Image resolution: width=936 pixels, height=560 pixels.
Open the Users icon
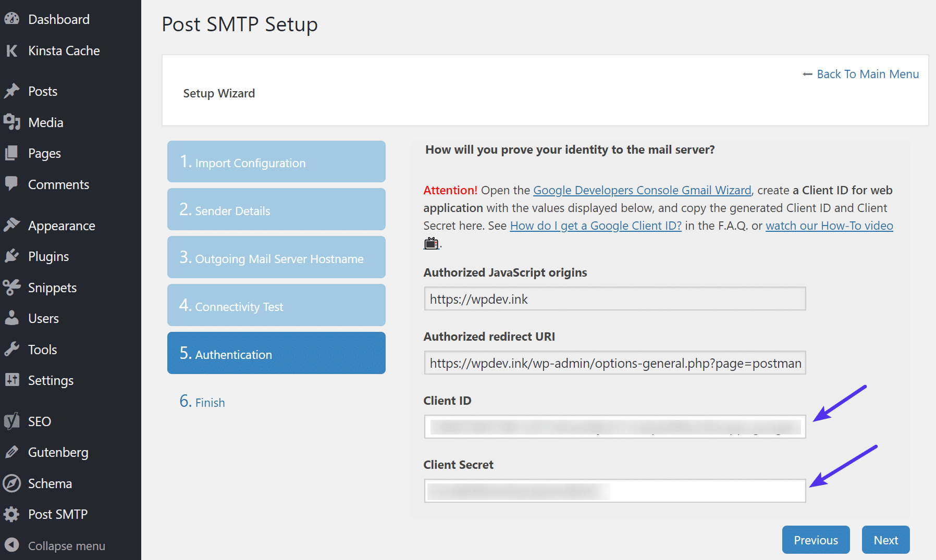coord(13,318)
